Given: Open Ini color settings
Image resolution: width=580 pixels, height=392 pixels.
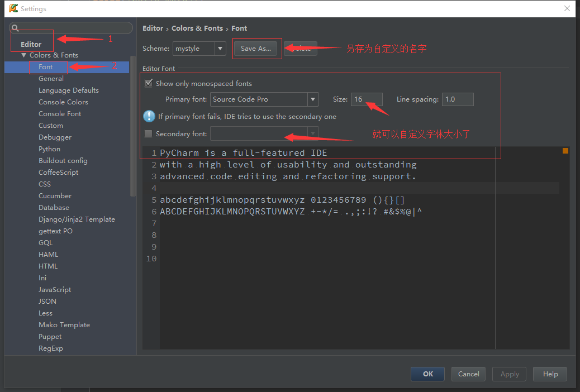Looking at the screenshot, I should (42, 278).
